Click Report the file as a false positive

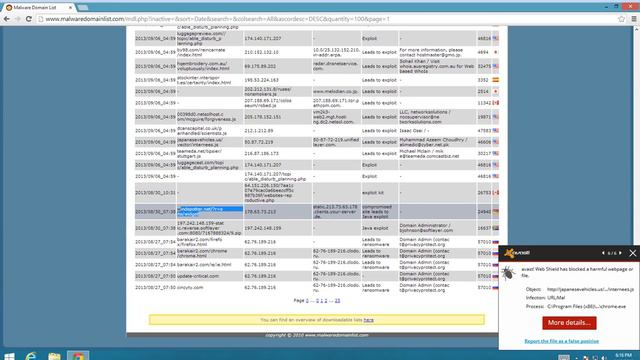(x=561, y=341)
